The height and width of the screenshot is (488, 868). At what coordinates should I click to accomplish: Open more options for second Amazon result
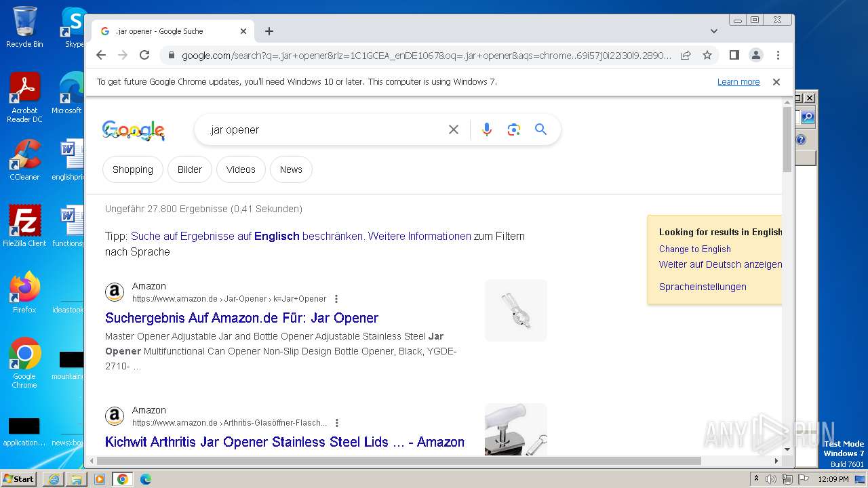(337, 423)
